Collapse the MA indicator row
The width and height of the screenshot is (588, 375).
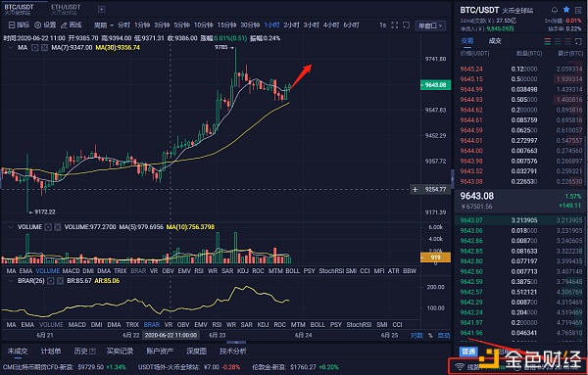(11, 48)
